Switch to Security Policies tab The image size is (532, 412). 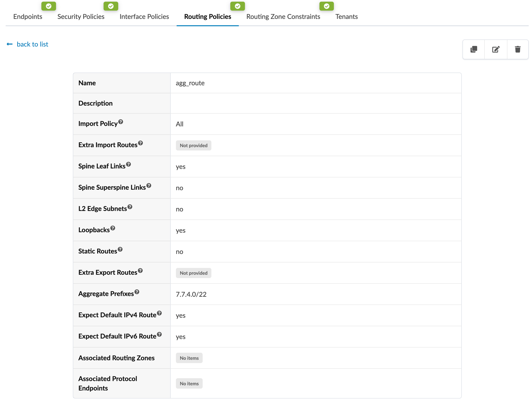tap(81, 17)
